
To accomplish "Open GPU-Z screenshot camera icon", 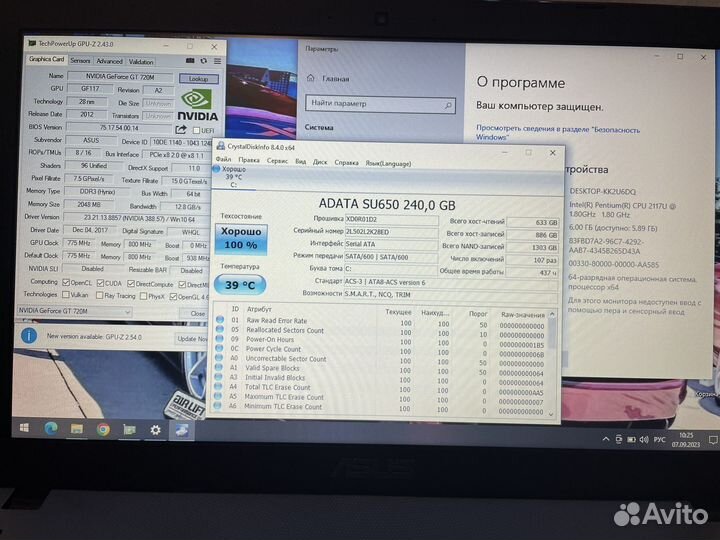I will point(190,61).
